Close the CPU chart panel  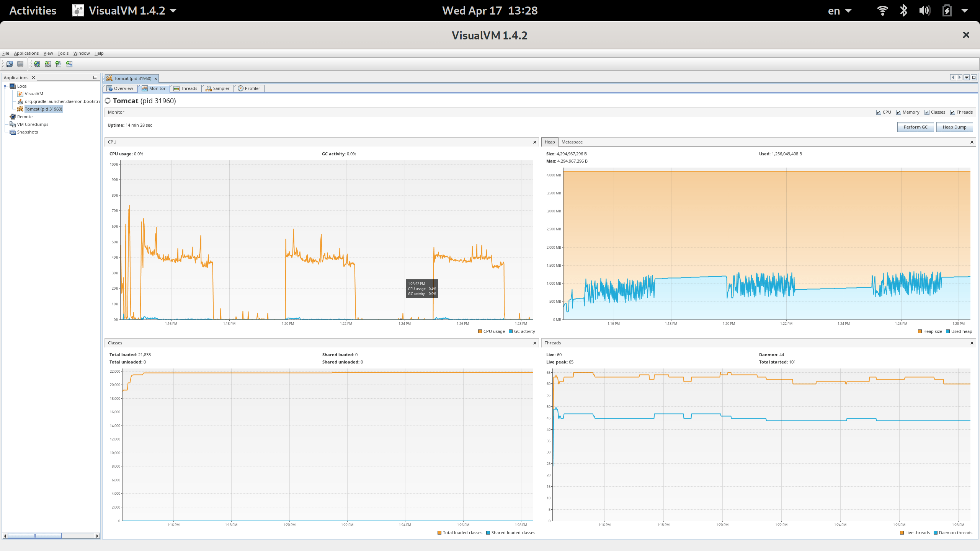pyautogui.click(x=535, y=142)
